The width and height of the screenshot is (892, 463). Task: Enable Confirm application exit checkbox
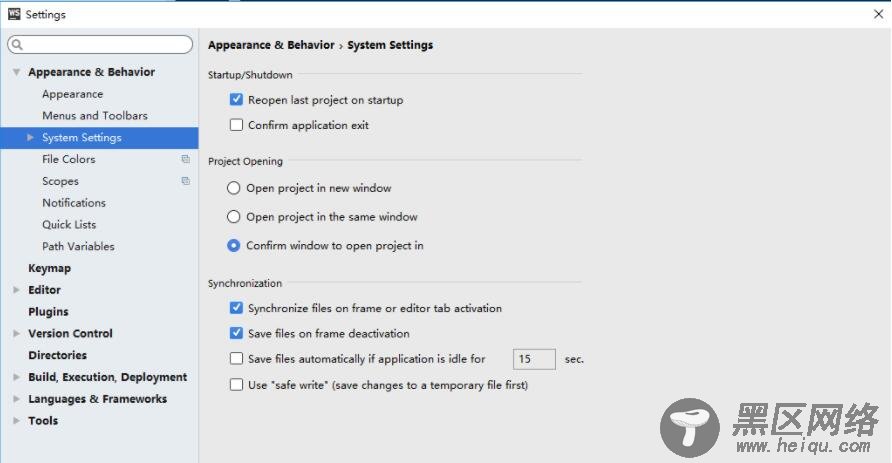pos(236,125)
